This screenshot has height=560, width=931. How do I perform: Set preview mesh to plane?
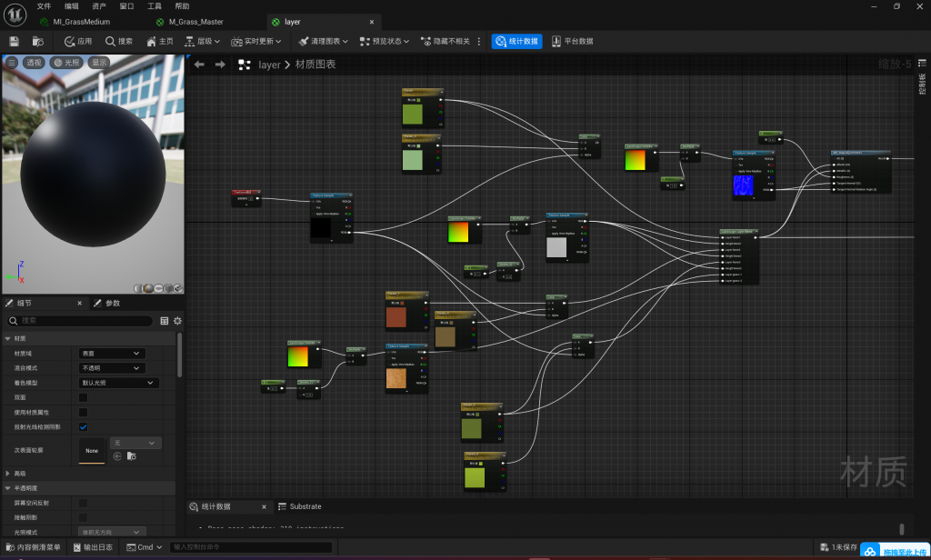pyautogui.click(x=158, y=288)
